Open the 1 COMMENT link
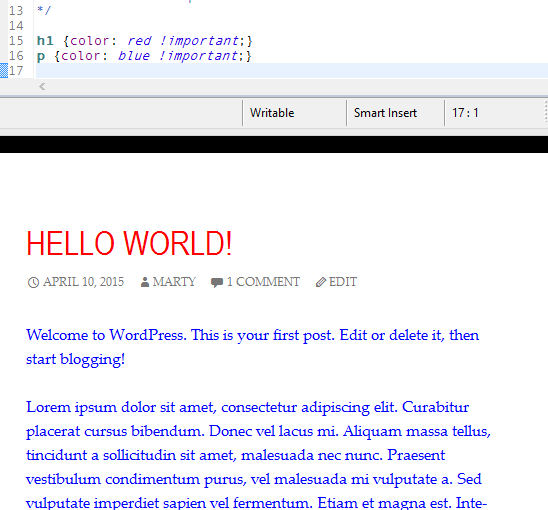The height and width of the screenshot is (510, 548). click(x=263, y=282)
